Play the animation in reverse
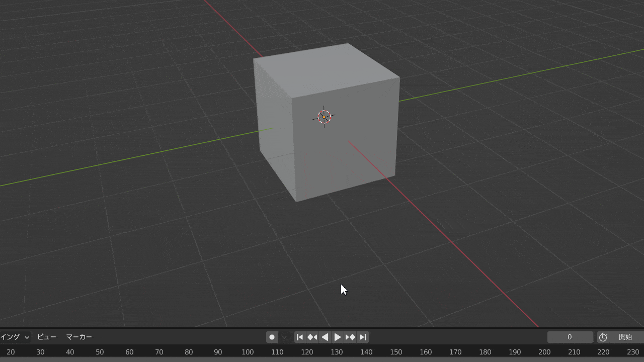Image resolution: width=644 pixels, height=362 pixels. pos(325,337)
